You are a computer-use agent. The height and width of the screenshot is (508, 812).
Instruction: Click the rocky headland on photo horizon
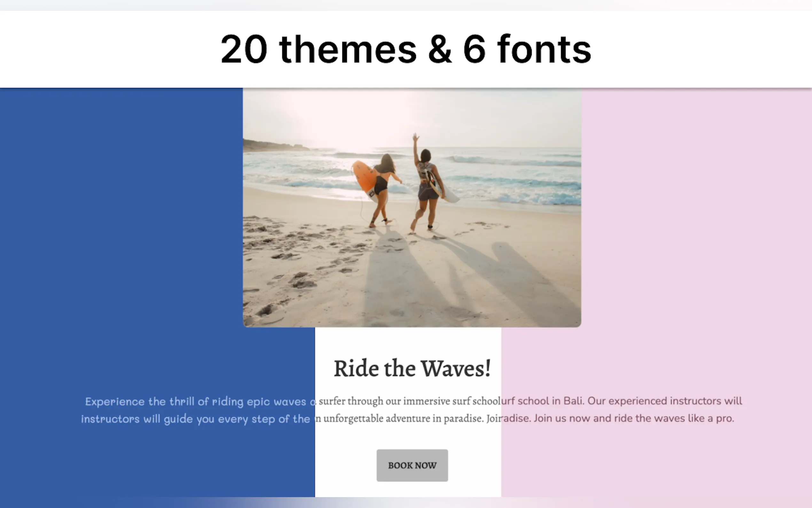click(x=272, y=146)
